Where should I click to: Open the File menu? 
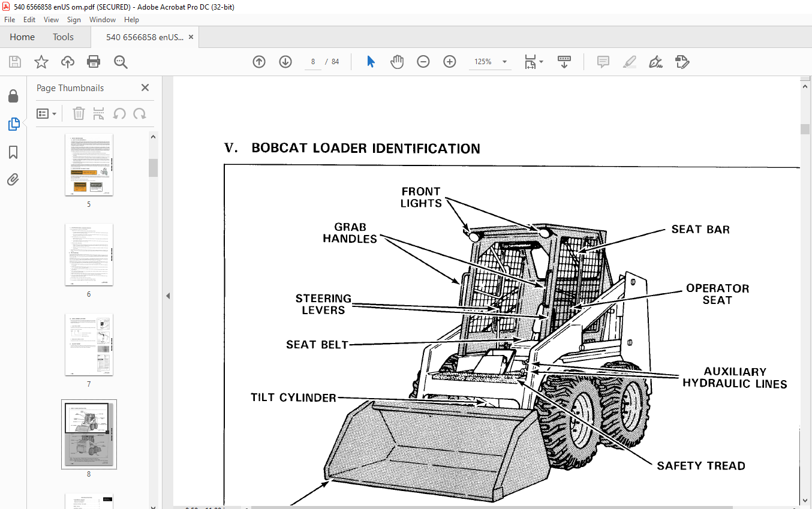(x=10, y=20)
